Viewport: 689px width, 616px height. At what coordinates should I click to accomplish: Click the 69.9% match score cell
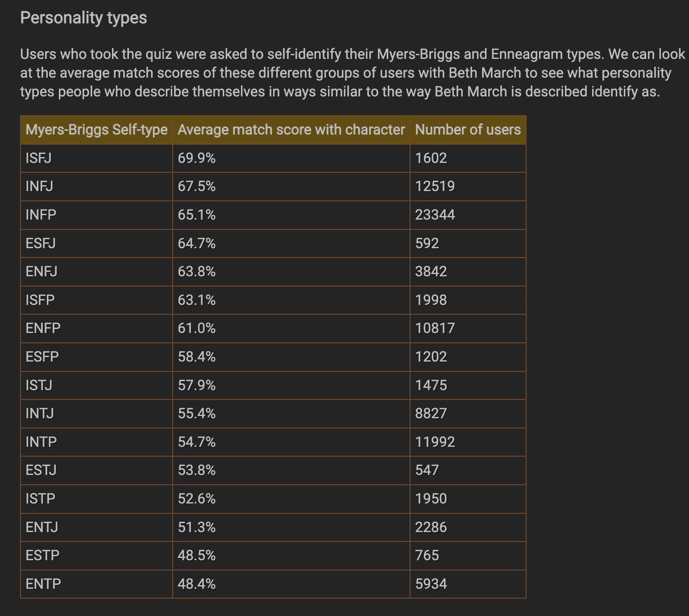coord(291,158)
